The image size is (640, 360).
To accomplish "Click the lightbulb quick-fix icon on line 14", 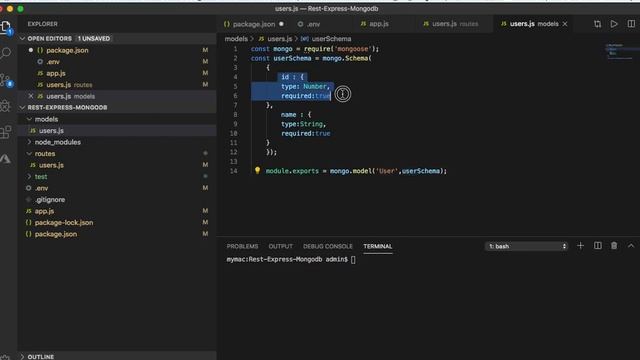I will point(257,170).
